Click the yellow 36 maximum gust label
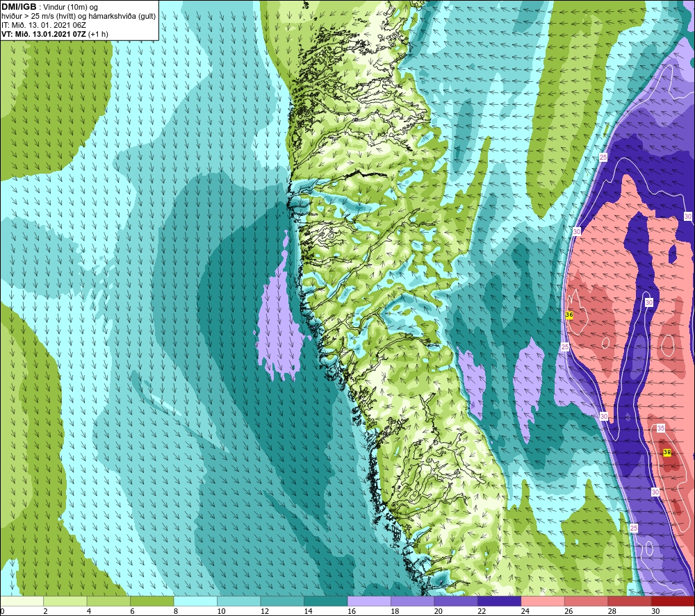 point(570,315)
